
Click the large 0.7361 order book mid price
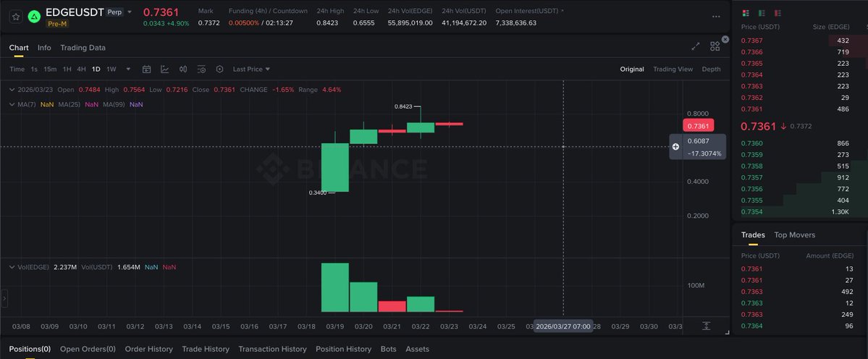coord(759,126)
